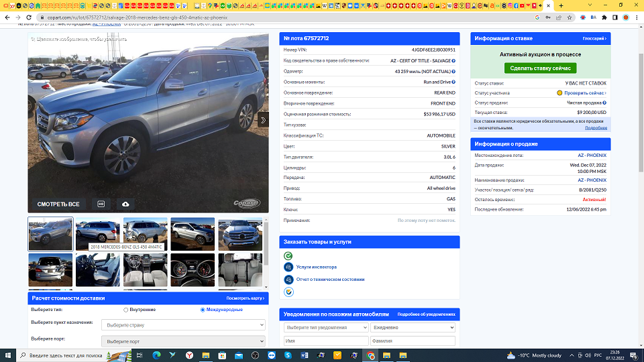Screen dimensions: 644x362
Task: Click the Имя input field
Action: tap(326, 341)
